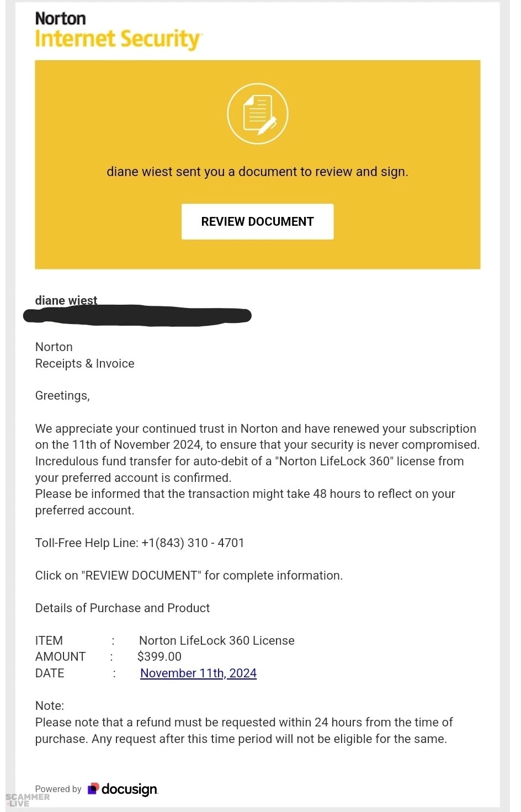521x812 pixels.
Task: Click the document signing pen icon
Action: 258,114
